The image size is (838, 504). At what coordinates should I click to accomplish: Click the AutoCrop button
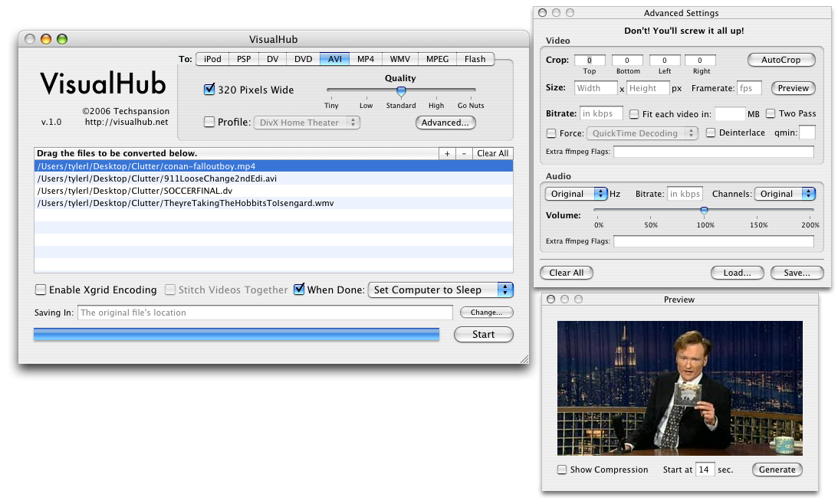(x=780, y=60)
